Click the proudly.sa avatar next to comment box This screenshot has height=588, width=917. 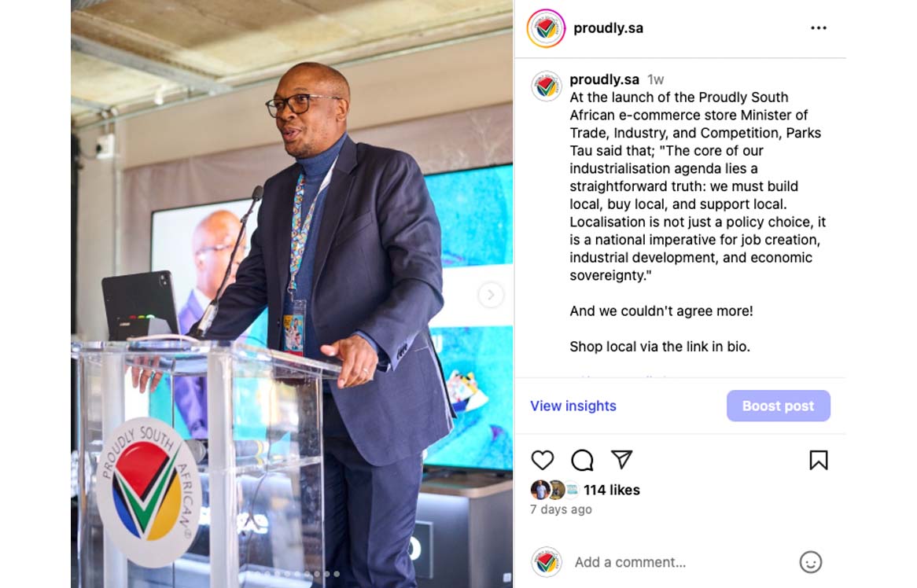coord(547,562)
